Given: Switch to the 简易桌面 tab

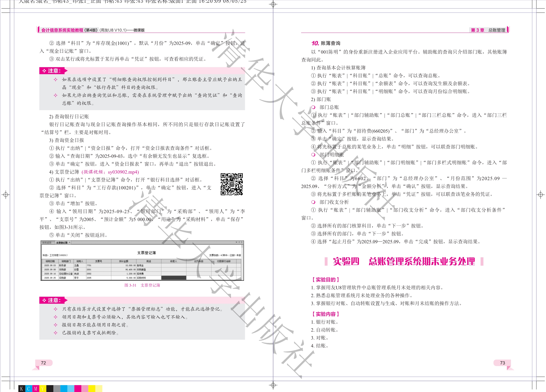Looking at the screenshot, I should click(x=47, y=242).
